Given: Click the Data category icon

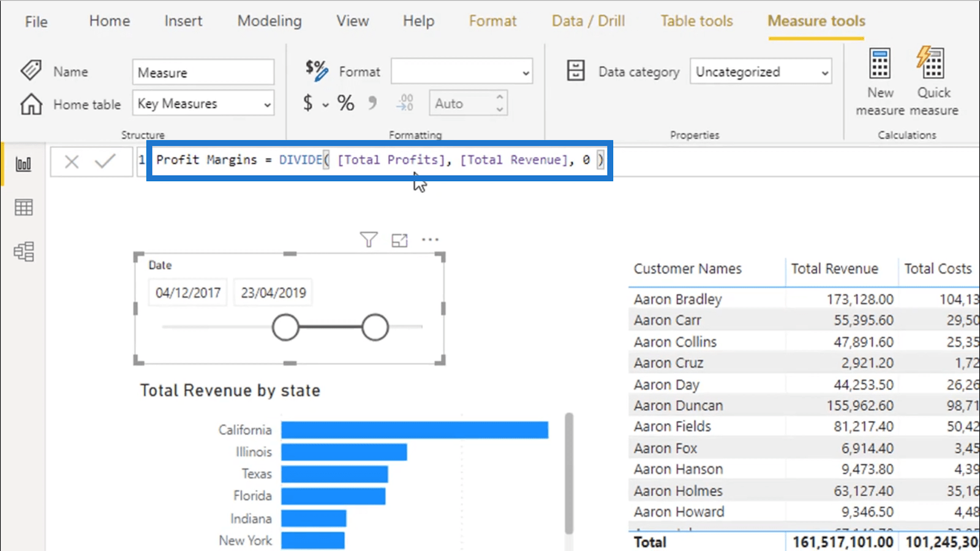Looking at the screenshot, I should coord(576,71).
